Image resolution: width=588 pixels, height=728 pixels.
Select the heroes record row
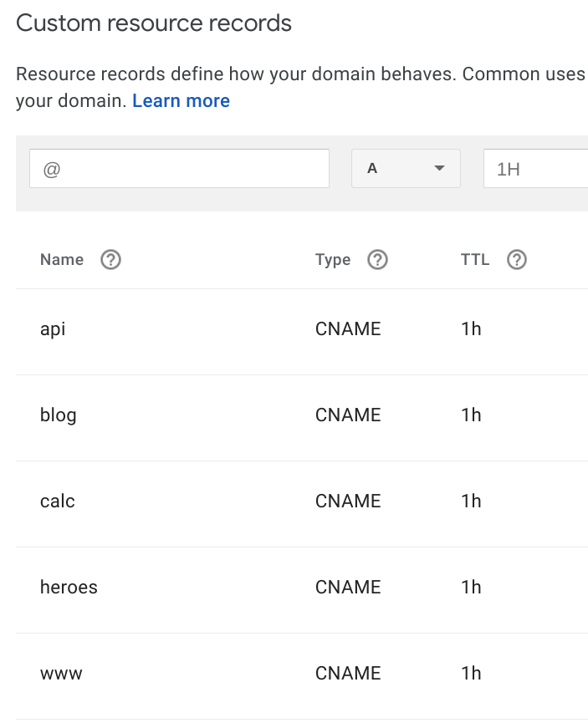(x=69, y=587)
